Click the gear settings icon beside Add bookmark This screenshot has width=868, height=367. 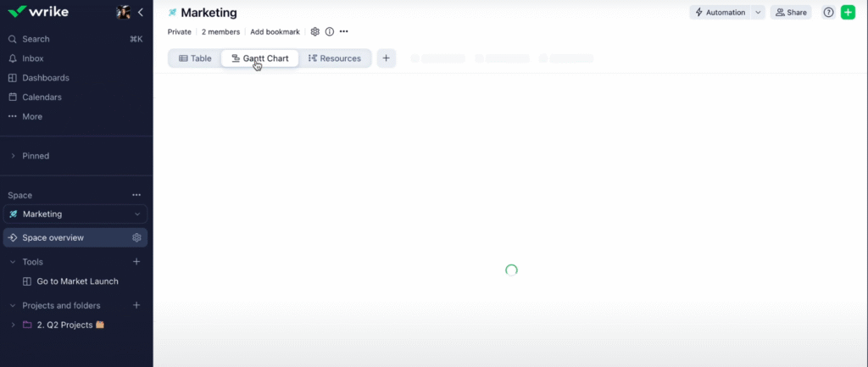point(315,31)
